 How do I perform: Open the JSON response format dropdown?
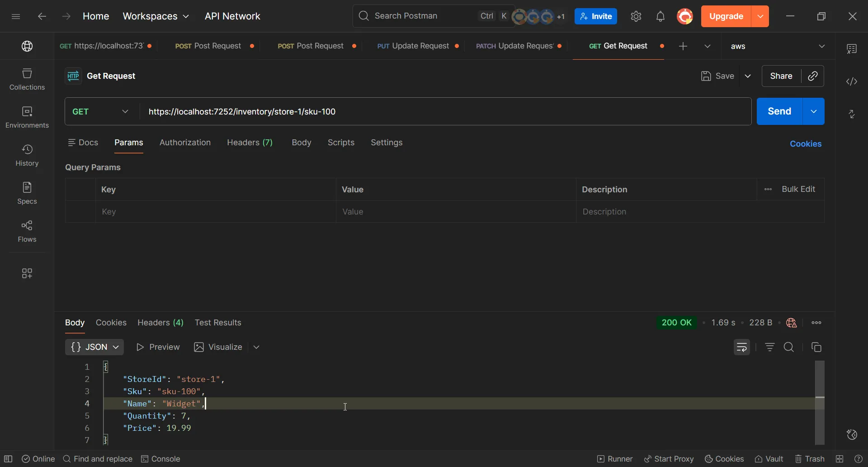click(94, 347)
